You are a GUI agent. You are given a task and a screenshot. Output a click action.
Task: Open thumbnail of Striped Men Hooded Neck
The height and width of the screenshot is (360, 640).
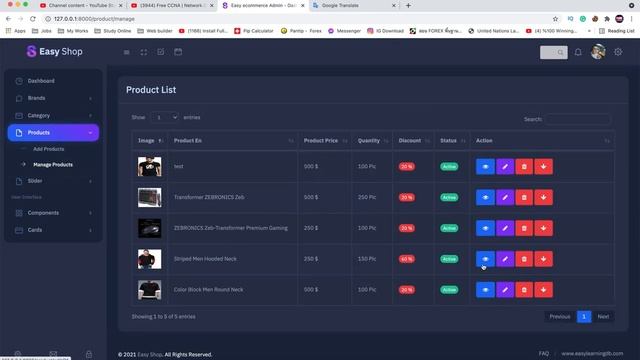coord(149,259)
